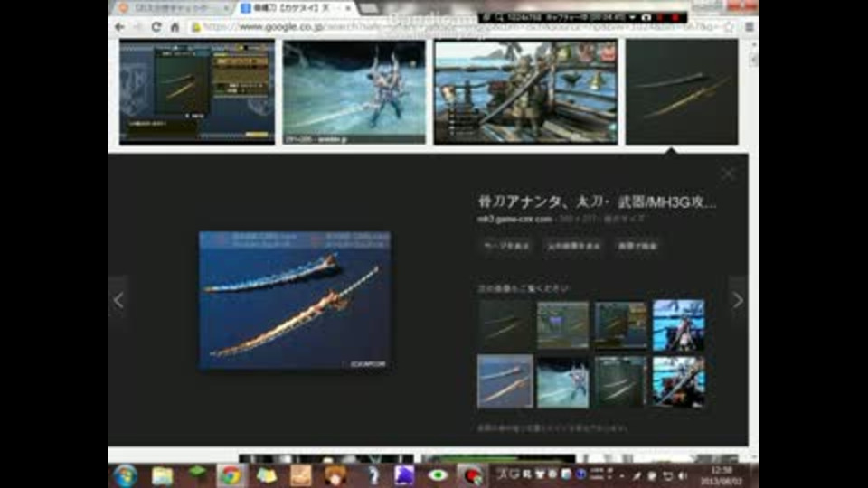Open the tan box taskbar icon

300,476
